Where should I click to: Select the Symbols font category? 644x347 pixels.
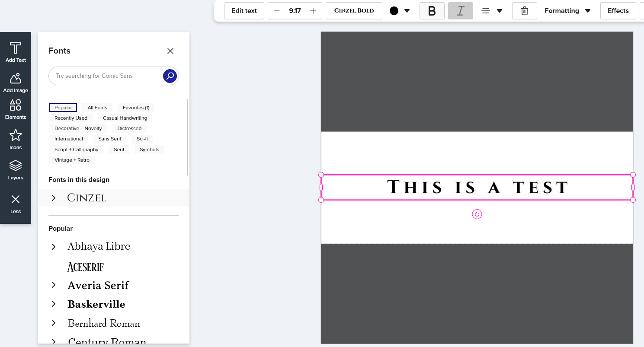click(x=149, y=150)
